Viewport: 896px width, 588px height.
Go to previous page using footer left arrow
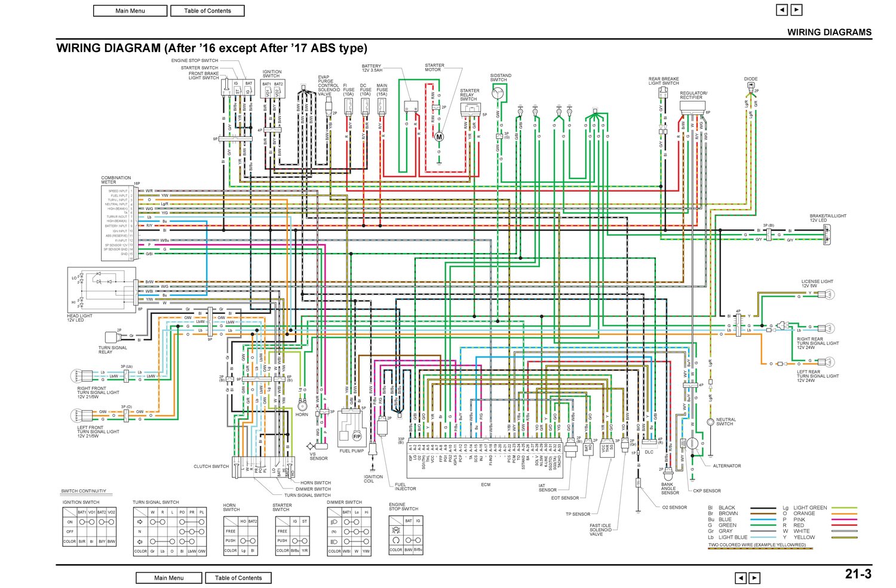coord(741,578)
